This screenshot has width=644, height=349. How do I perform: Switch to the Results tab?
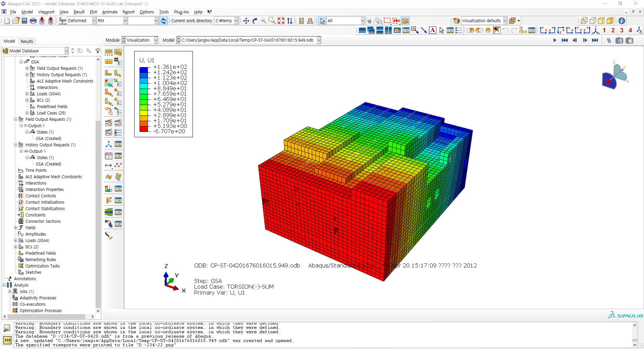coord(27,41)
